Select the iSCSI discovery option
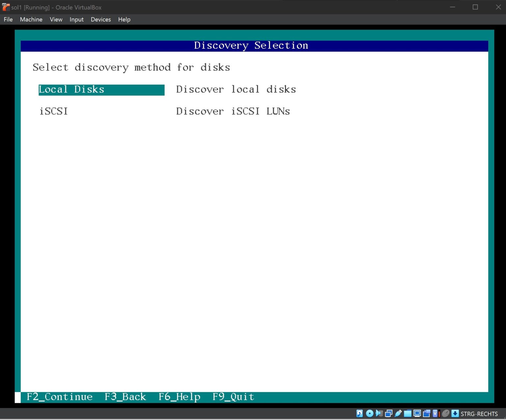This screenshot has width=506, height=420. 54,111
